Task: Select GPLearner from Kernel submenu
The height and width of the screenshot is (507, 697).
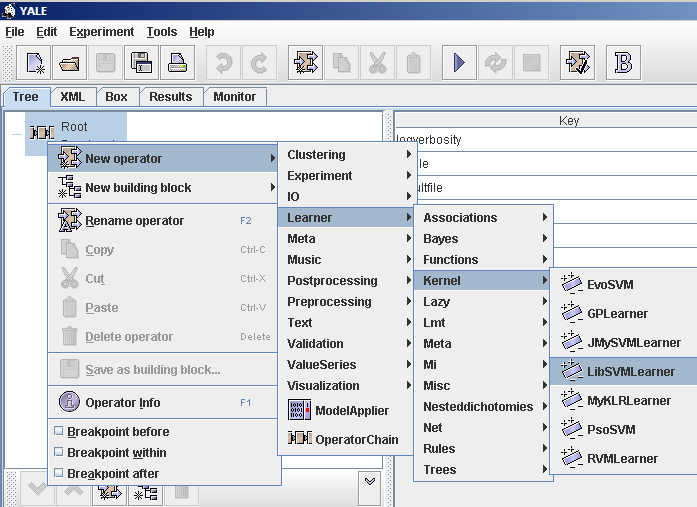Action: pyautogui.click(x=623, y=314)
